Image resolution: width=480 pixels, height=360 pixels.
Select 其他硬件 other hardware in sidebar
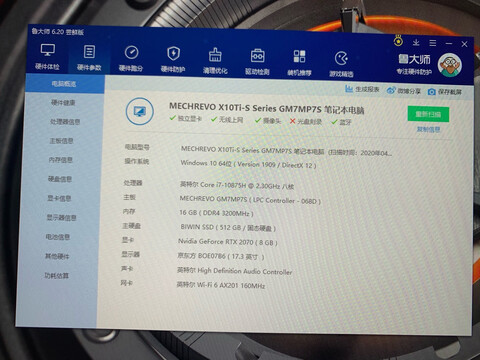[x=57, y=256]
